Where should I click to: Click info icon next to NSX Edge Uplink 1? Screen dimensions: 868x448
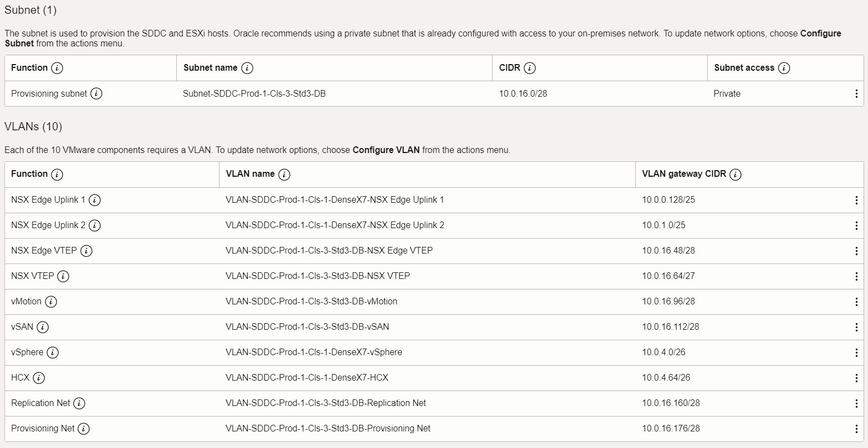point(95,200)
